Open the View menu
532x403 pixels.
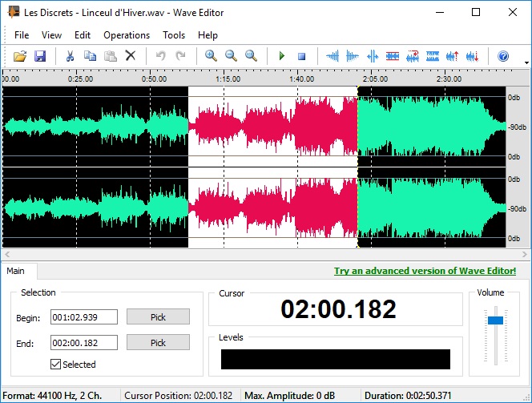(x=51, y=35)
